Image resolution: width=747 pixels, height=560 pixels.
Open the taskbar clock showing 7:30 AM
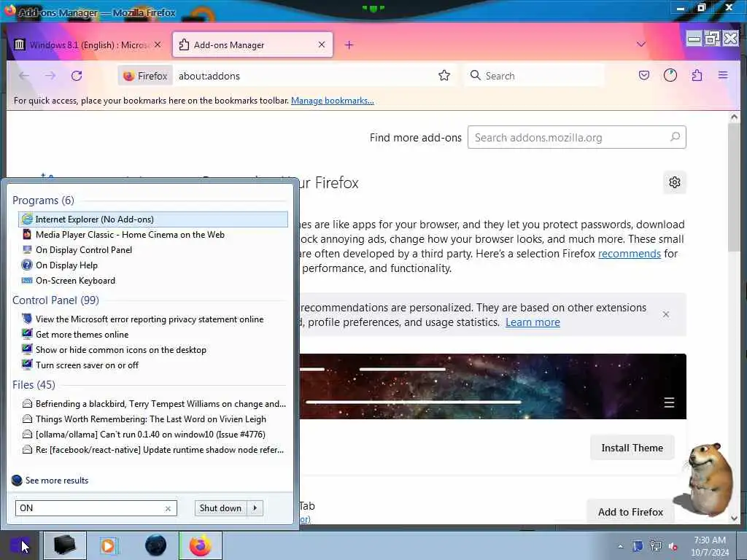[710, 545]
